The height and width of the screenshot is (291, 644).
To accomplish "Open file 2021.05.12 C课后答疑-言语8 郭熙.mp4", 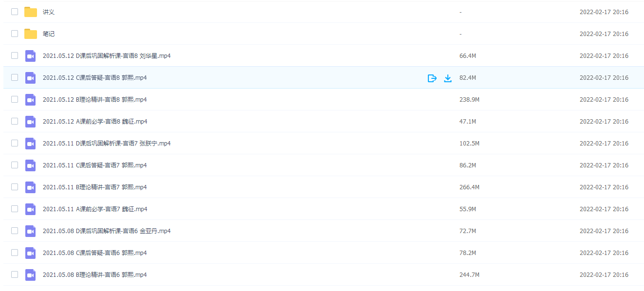I will 95,78.
